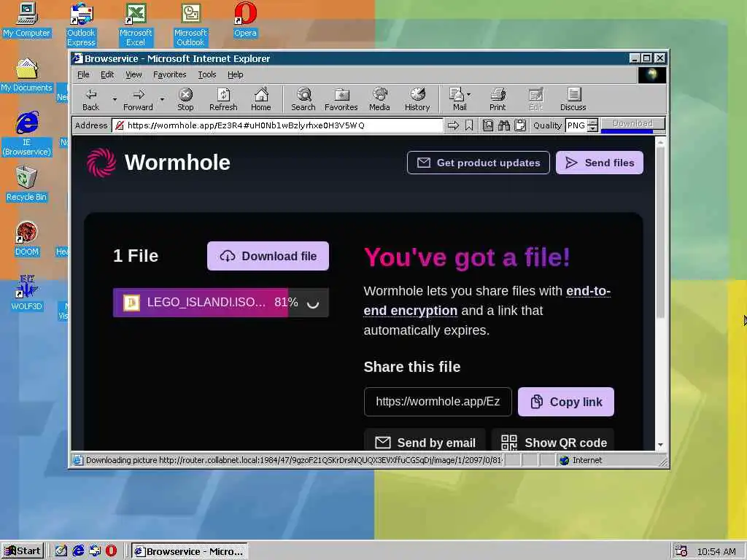Launch Opera from the quick launch bar

click(x=111, y=551)
